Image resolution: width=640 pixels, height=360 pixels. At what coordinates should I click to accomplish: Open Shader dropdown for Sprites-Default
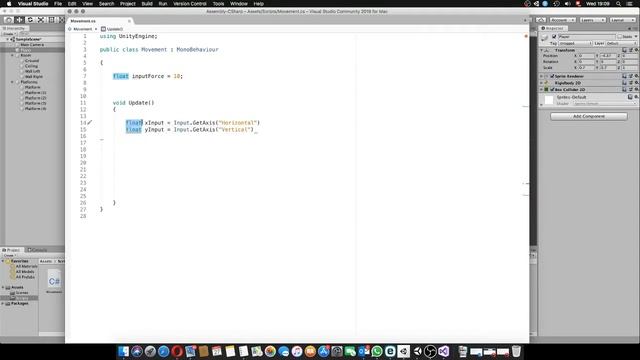(604, 103)
